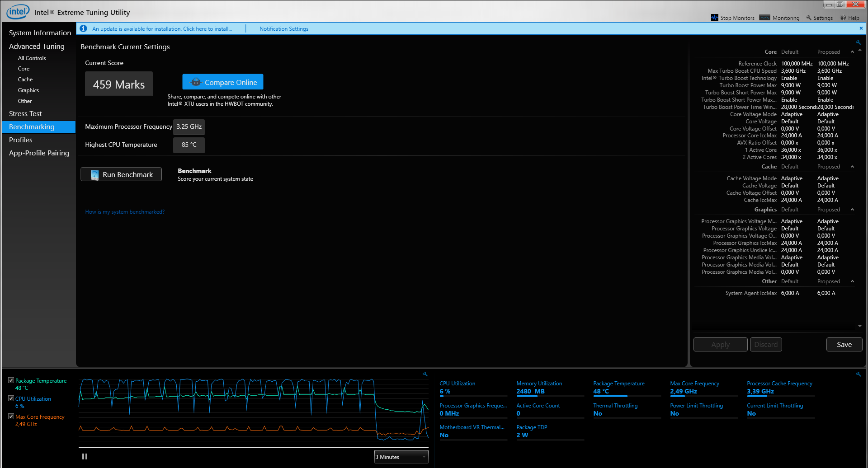Click the Run Benchmark button
Viewport: 868px width, 468px height.
coord(121,174)
